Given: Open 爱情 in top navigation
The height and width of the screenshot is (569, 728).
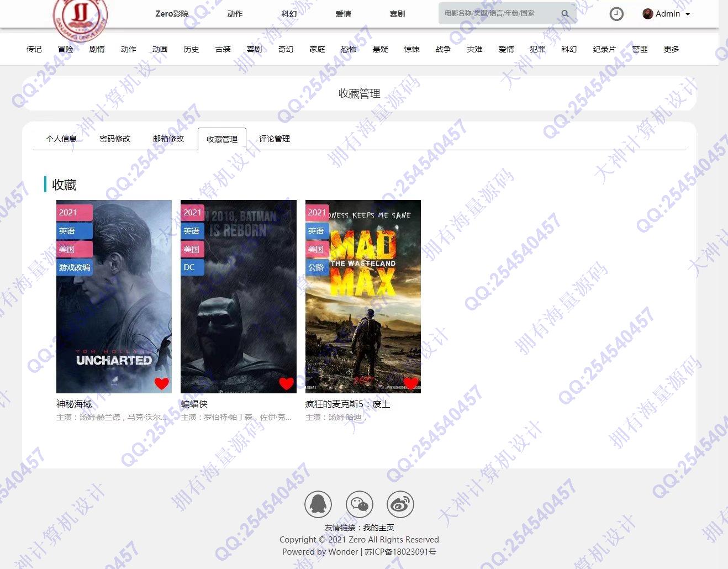Looking at the screenshot, I should point(343,14).
